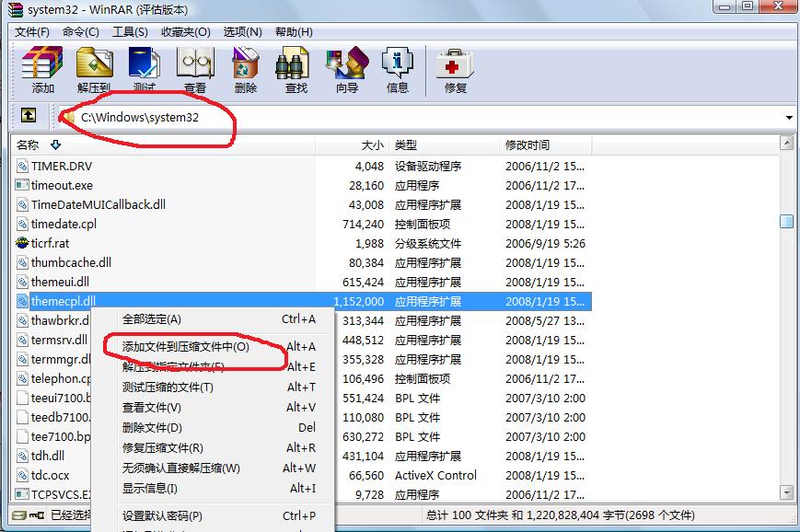Click the ticrf.rat file icon
Viewport: 800px width, 532px height.
[x=22, y=243]
